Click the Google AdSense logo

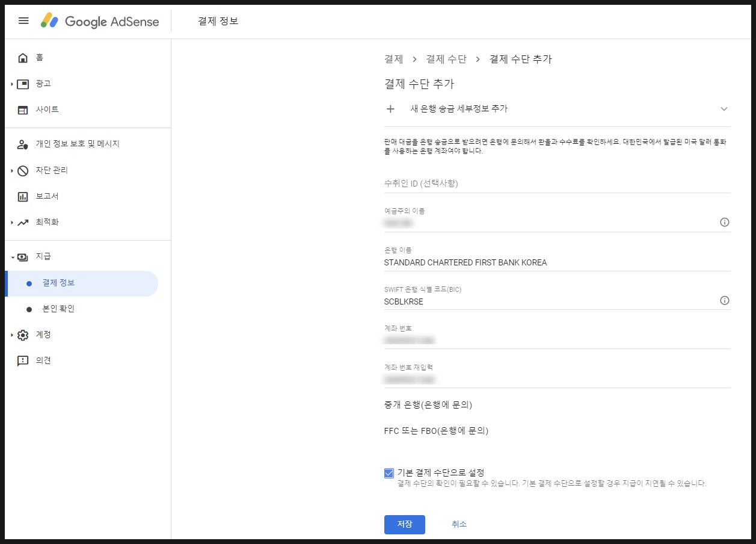click(100, 21)
